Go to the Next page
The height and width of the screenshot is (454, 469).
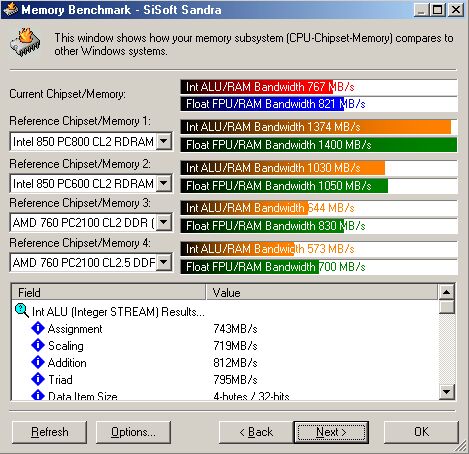(331, 432)
